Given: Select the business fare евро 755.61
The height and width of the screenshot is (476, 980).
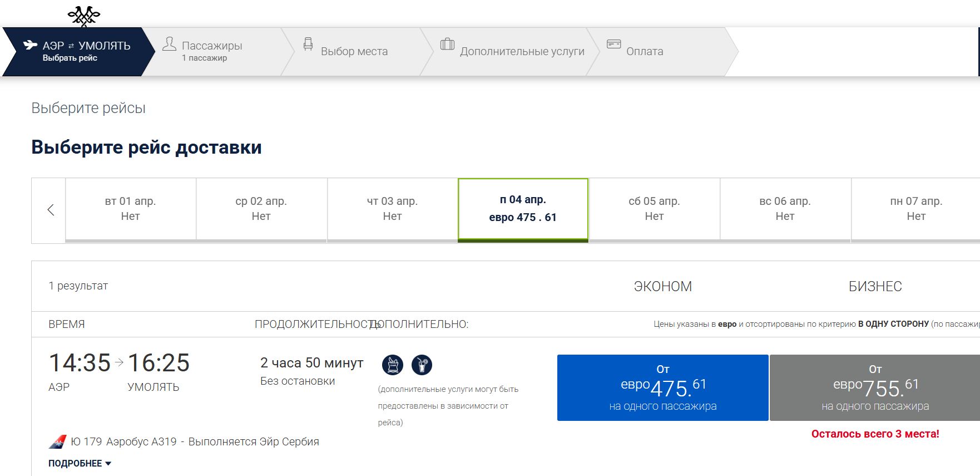Looking at the screenshot, I should click(x=874, y=388).
